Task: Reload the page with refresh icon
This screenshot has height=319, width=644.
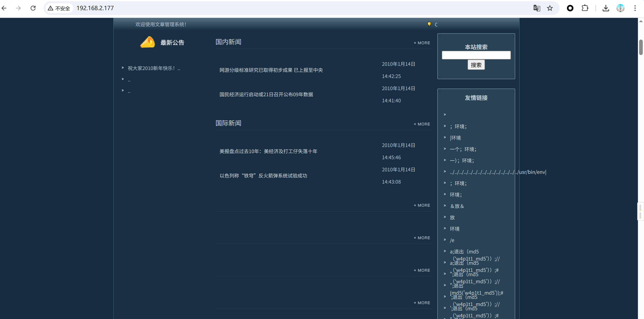Action: point(33,8)
